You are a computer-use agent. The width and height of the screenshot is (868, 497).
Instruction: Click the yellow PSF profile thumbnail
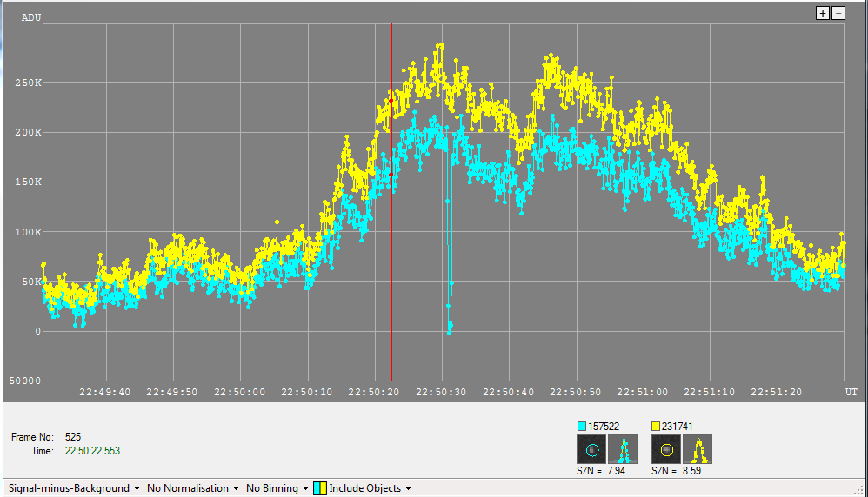click(x=698, y=449)
